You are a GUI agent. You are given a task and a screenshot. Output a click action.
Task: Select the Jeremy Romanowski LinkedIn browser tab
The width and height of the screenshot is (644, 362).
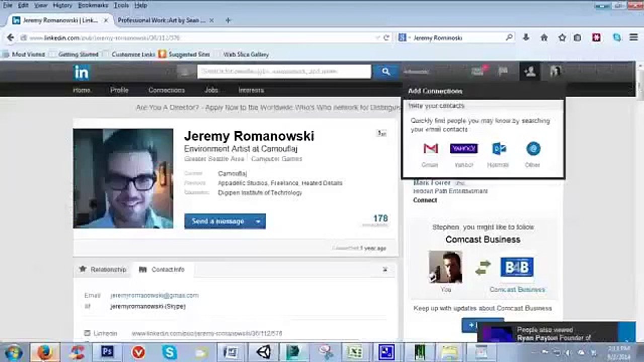59,21
